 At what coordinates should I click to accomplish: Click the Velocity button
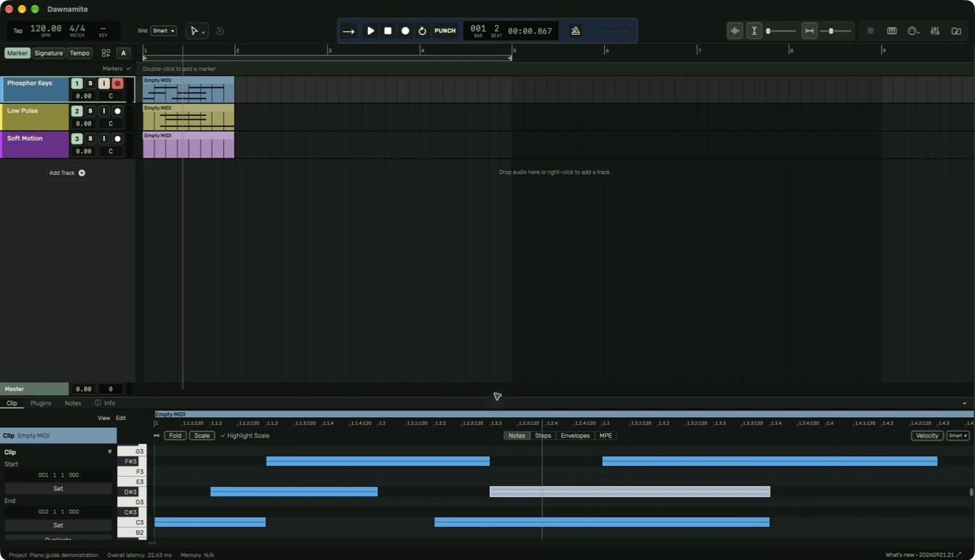pos(927,435)
